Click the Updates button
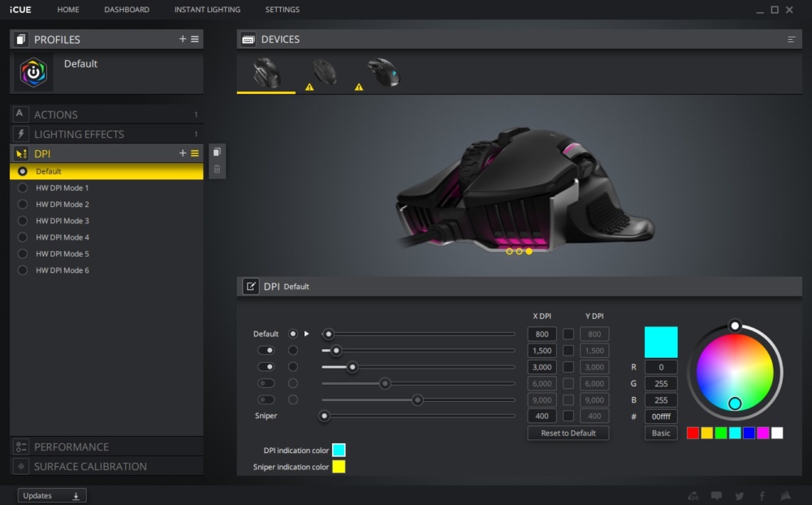This screenshot has height=505, width=812. pos(52,496)
